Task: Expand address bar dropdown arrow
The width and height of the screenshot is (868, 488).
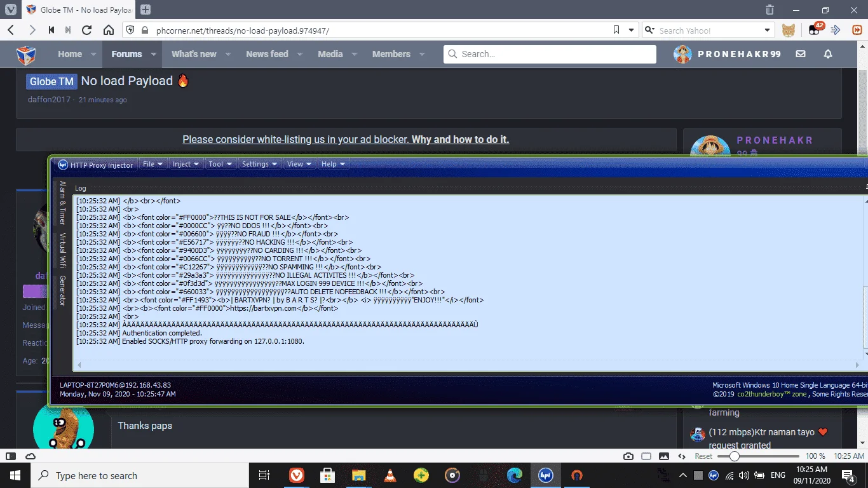Action: [x=631, y=30]
